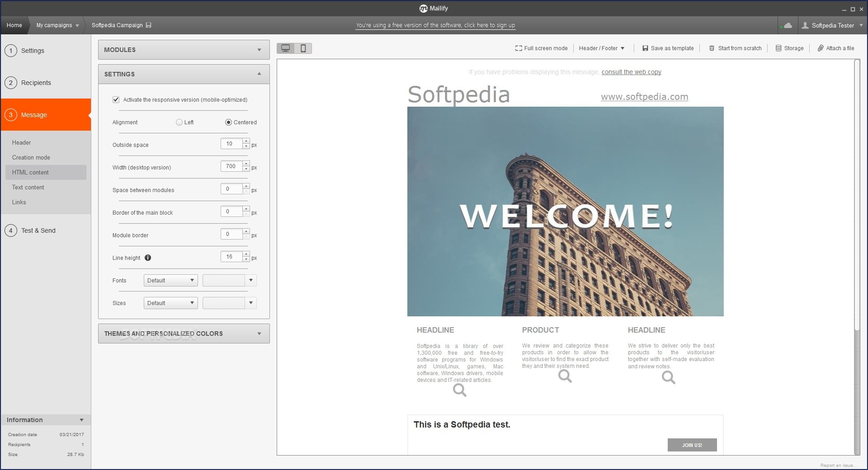
Task: Open Full screen mode
Action: (x=541, y=48)
